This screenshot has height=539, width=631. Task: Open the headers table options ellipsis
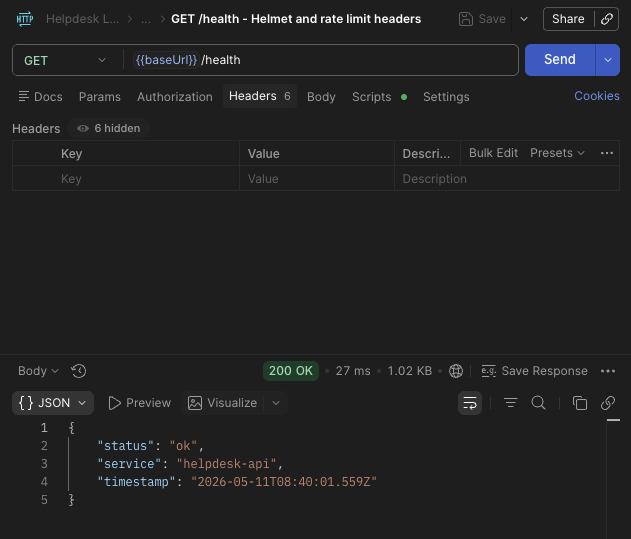pyautogui.click(x=606, y=153)
